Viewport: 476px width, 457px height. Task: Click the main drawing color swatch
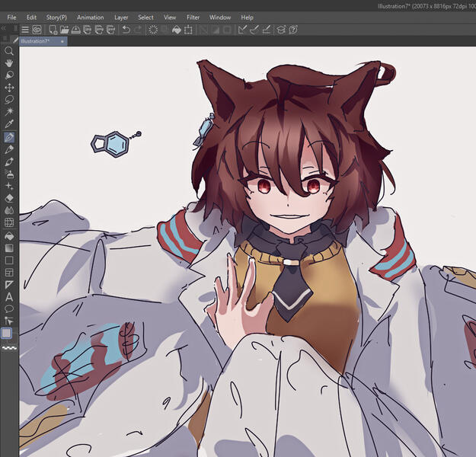[7, 333]
